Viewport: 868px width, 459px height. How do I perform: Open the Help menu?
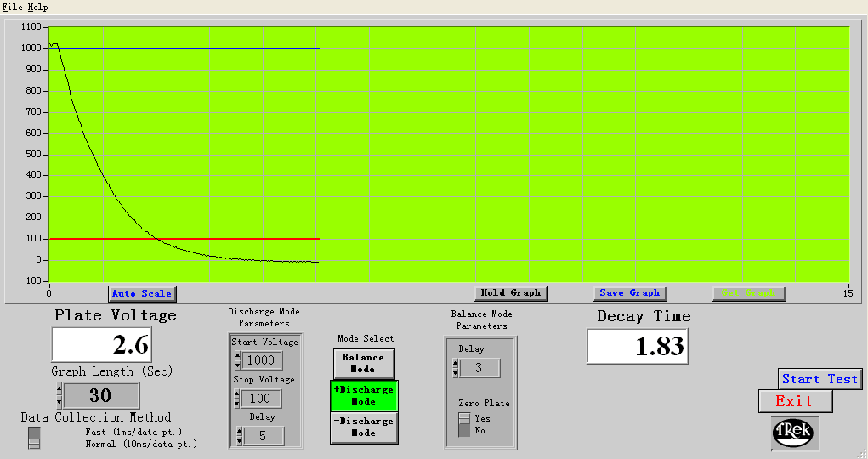tap(37, 7)
